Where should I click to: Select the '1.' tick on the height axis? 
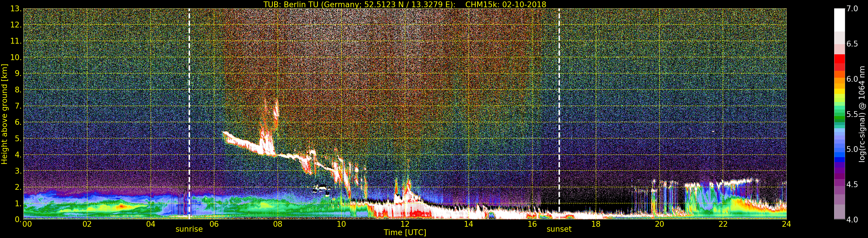(x=18, y=203)
